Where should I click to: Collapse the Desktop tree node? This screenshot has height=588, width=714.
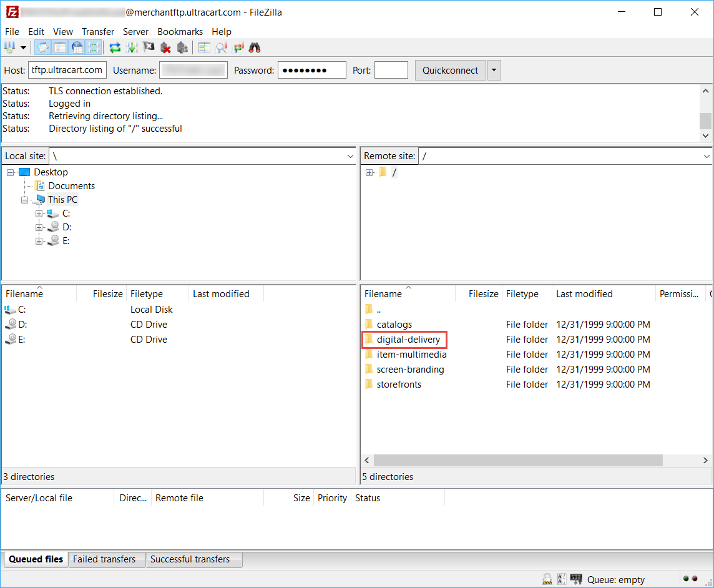[10, 173]
